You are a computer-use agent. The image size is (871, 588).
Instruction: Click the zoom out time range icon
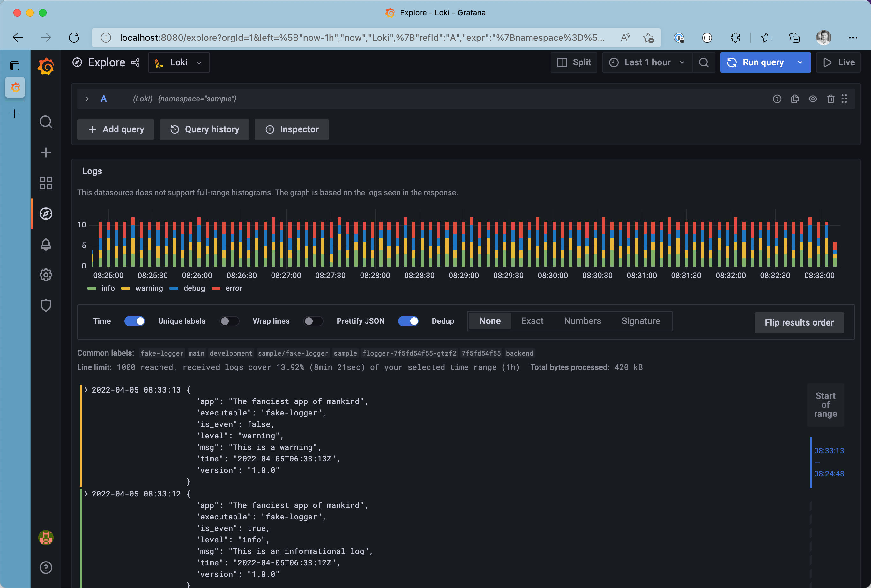[703, 62]
